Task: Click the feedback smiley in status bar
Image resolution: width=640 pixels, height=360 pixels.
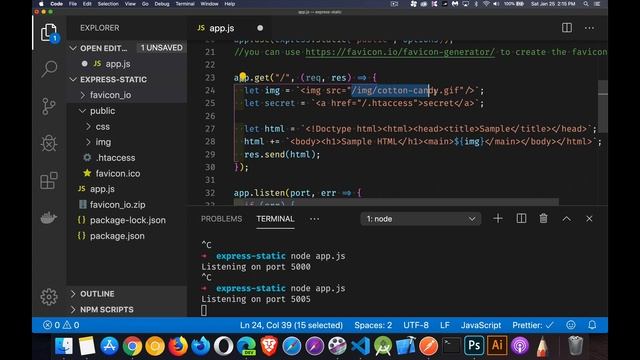Action: pyautogui.click(x=571, y=325)
